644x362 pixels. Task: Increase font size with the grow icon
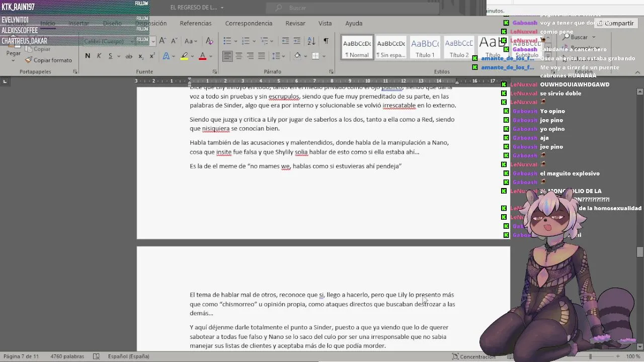pyautogui.click(x=163, y=41)
